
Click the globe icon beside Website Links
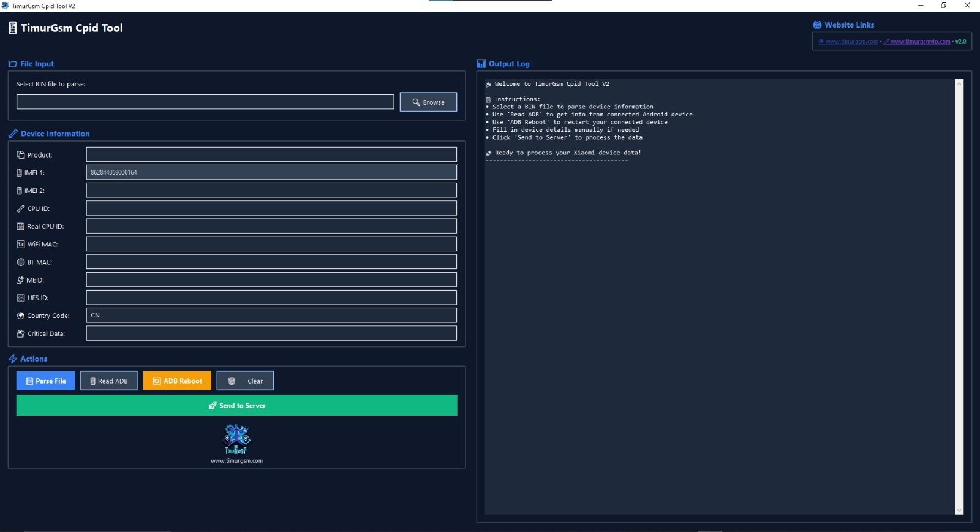coord(817,25)
